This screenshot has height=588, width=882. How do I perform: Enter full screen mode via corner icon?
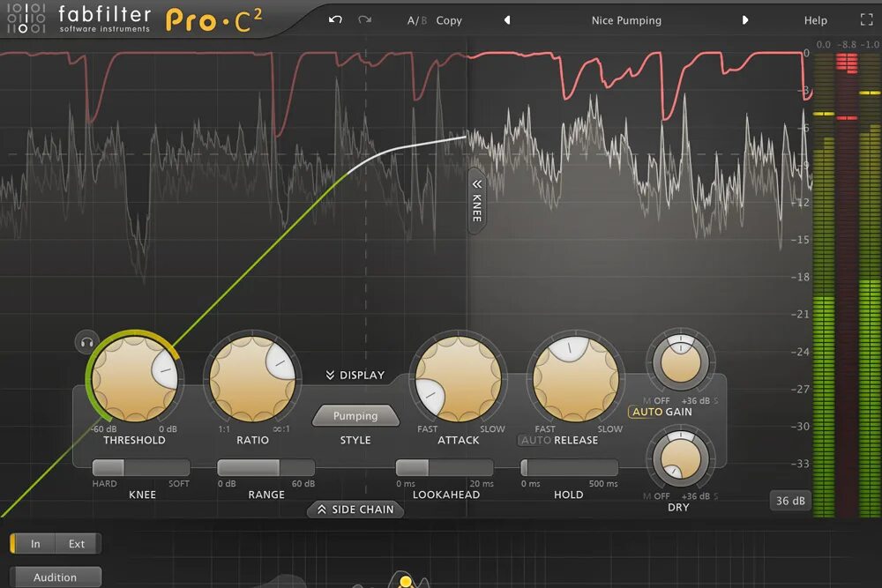(867, 19)
